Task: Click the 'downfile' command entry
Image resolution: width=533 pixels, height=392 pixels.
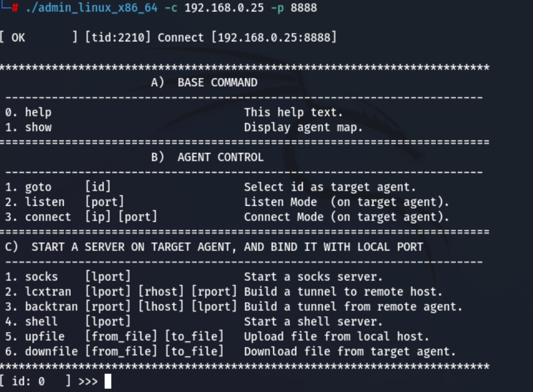Action: [51, 352]
